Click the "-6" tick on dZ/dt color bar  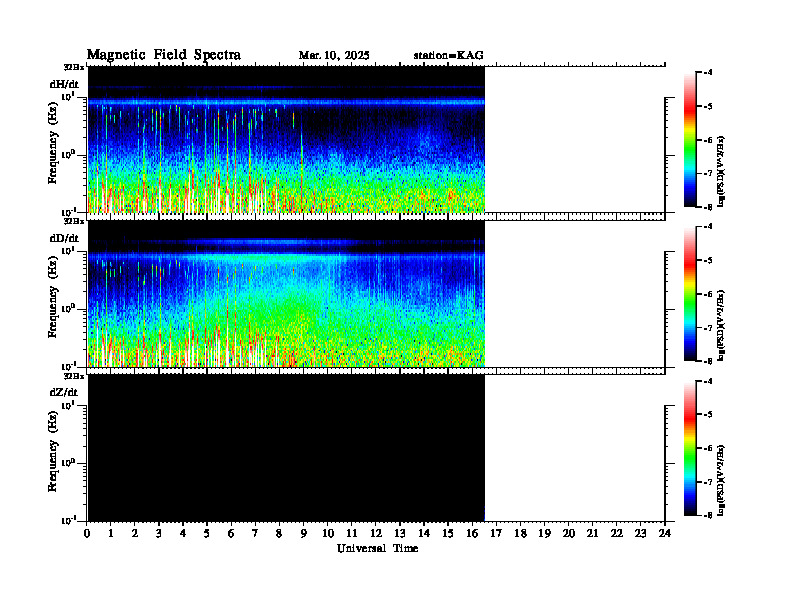(708, 448)
